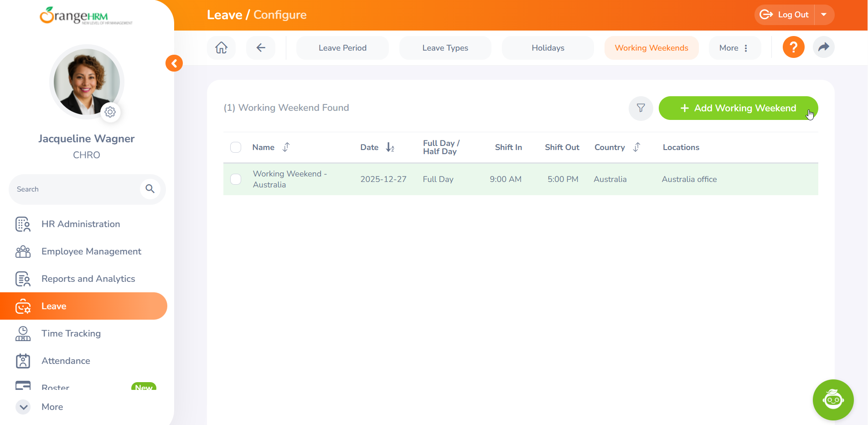Open the Leave Types tab

pyautogui.click(x=445, y=48)
